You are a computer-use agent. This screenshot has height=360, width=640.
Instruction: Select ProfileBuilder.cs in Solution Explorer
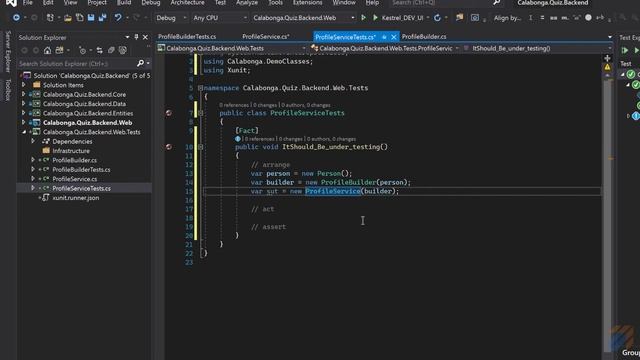pos(74,160)
